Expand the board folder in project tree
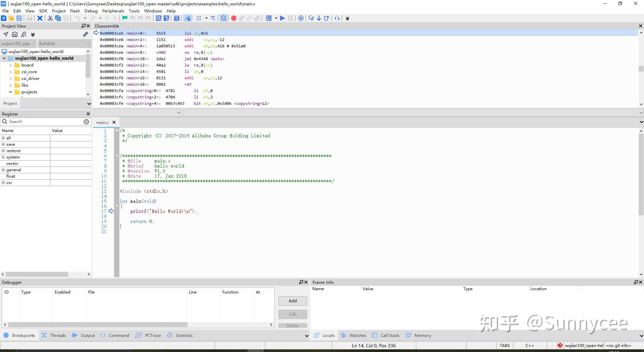Image resolution: width=644 pixels, height=352 pixels. click(x=10, y=65)
